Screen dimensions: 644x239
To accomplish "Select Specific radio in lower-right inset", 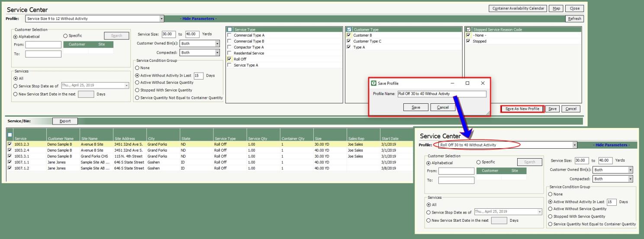I will point(479,162).
